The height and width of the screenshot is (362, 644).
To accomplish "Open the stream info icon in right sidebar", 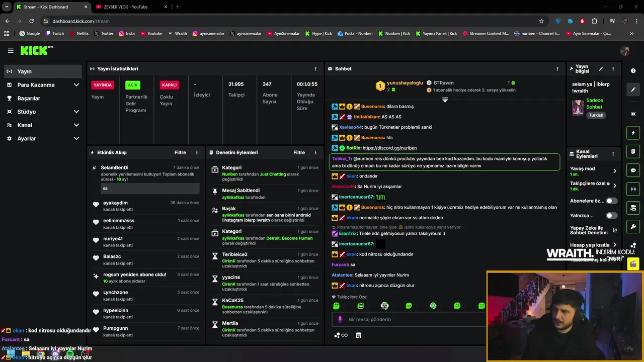I will (x=633, y=71).
